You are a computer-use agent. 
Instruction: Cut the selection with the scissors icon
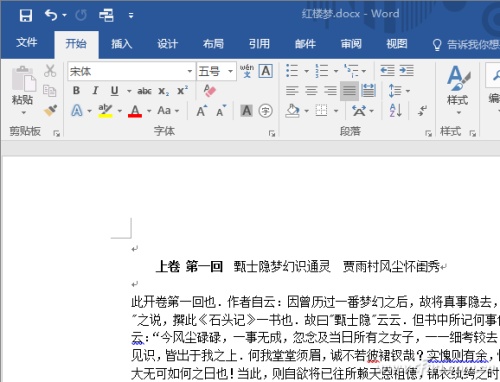click(x=50, y=71)
